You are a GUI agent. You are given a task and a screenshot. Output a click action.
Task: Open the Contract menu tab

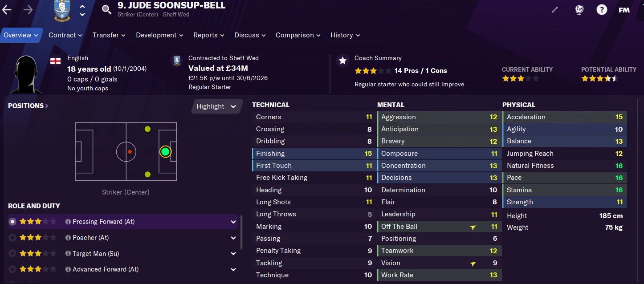65,35
